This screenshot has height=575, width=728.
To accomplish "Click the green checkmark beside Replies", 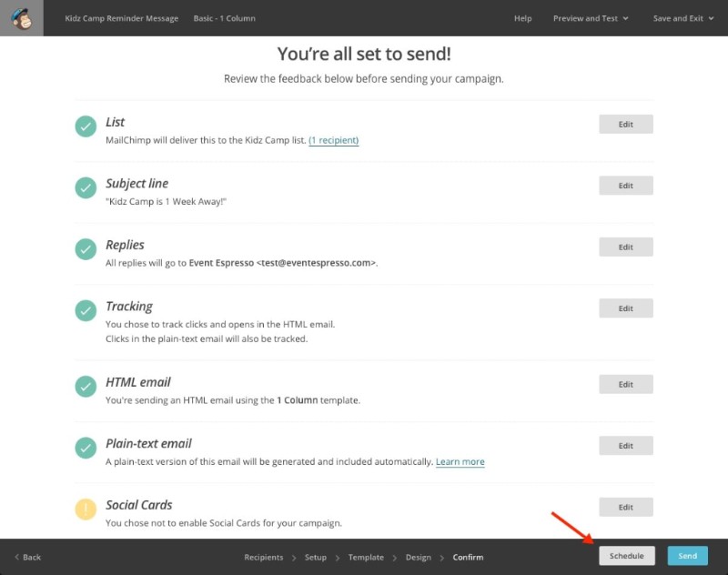I will tap(86, 249).
